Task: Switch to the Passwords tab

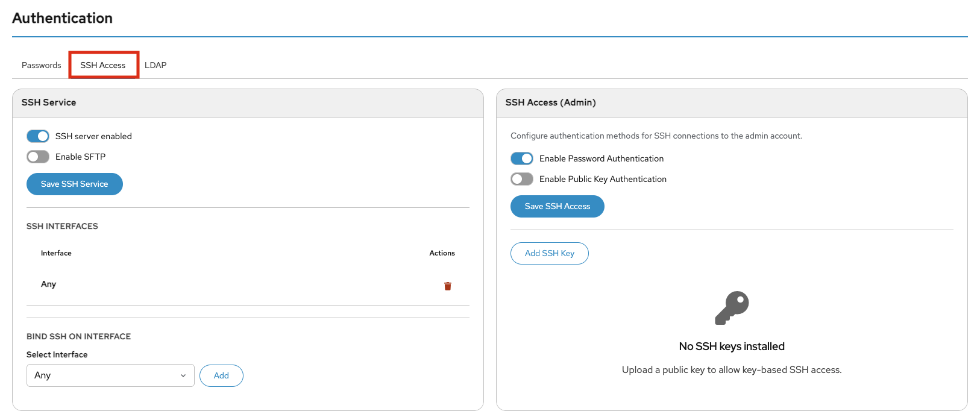Action: (42, 65)
